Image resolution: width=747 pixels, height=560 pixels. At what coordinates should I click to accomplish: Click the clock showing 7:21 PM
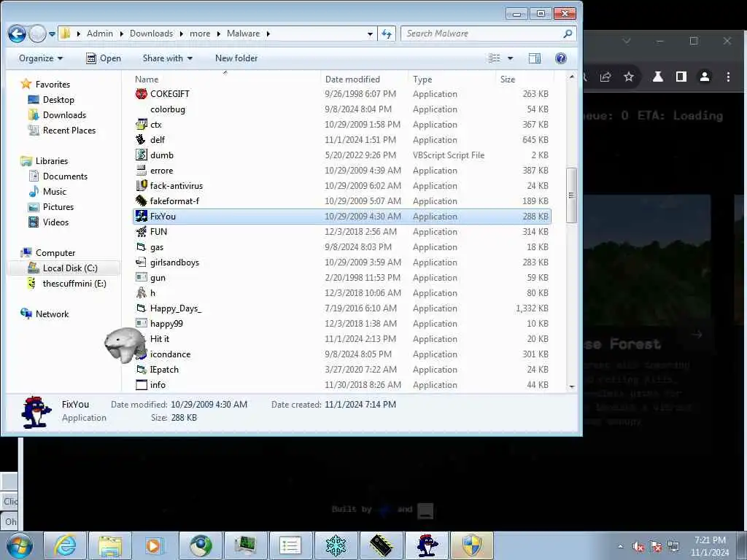709,545
